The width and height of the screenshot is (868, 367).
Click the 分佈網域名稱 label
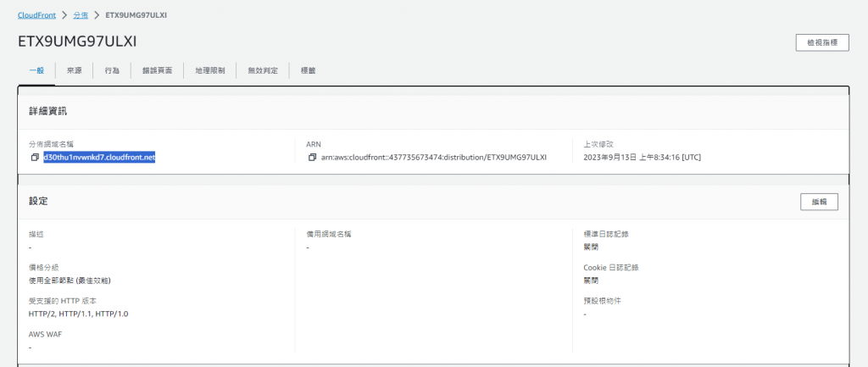(52, 144)
